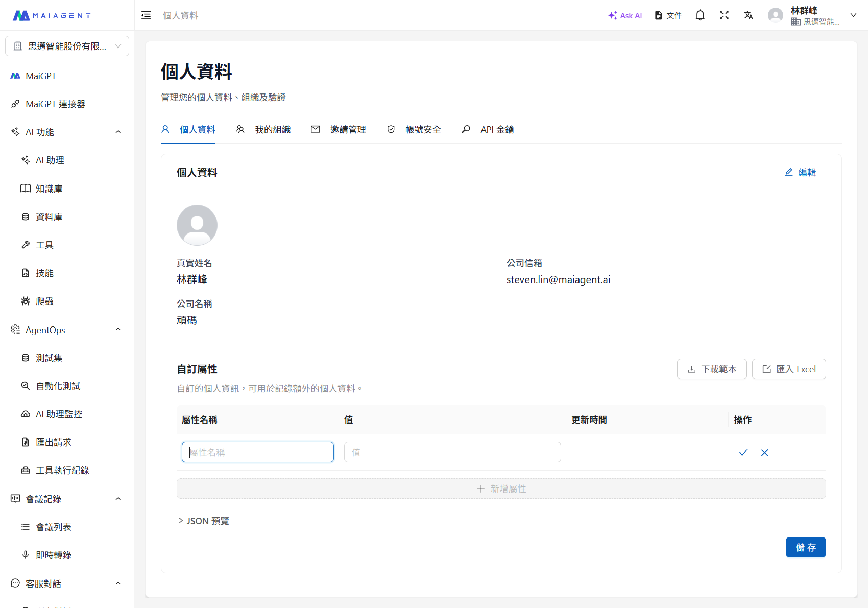
Task: Open the language translation switcher
Action: (749, 15)
